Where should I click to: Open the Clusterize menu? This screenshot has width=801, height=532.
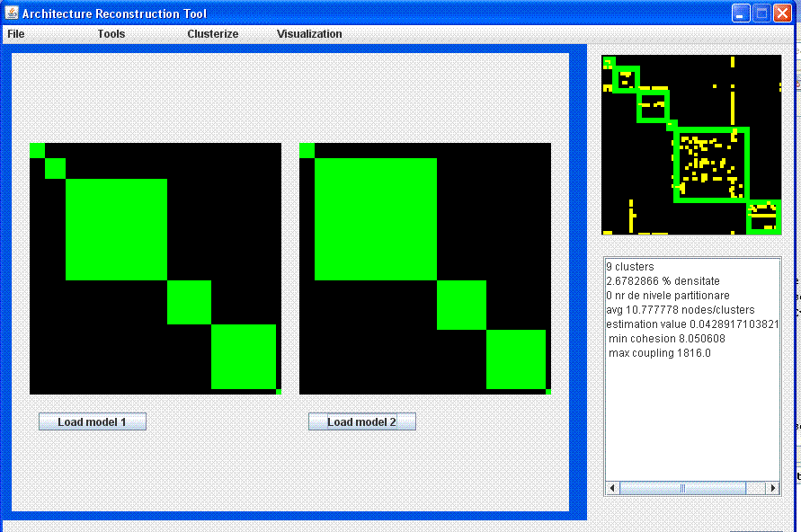click(213, 34)
